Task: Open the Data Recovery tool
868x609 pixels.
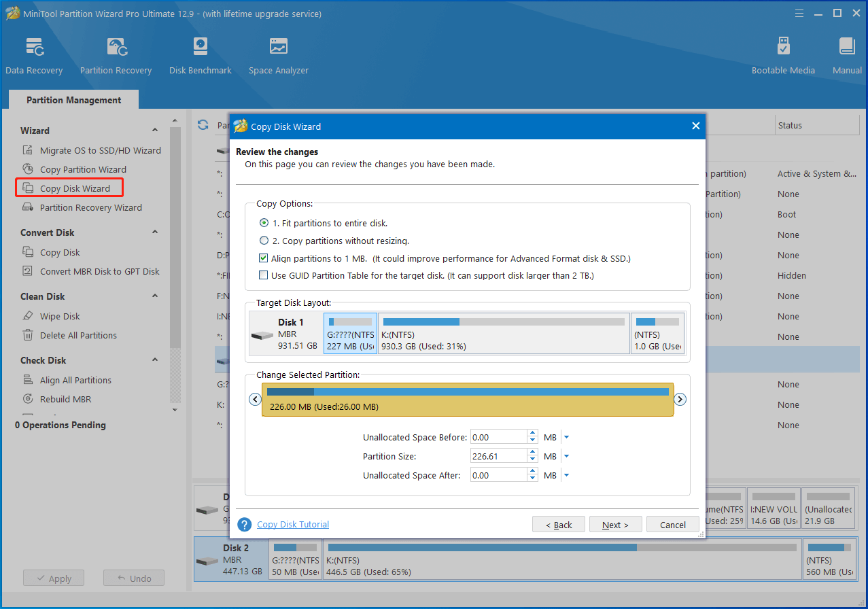Action: click(x=34, y=54)
